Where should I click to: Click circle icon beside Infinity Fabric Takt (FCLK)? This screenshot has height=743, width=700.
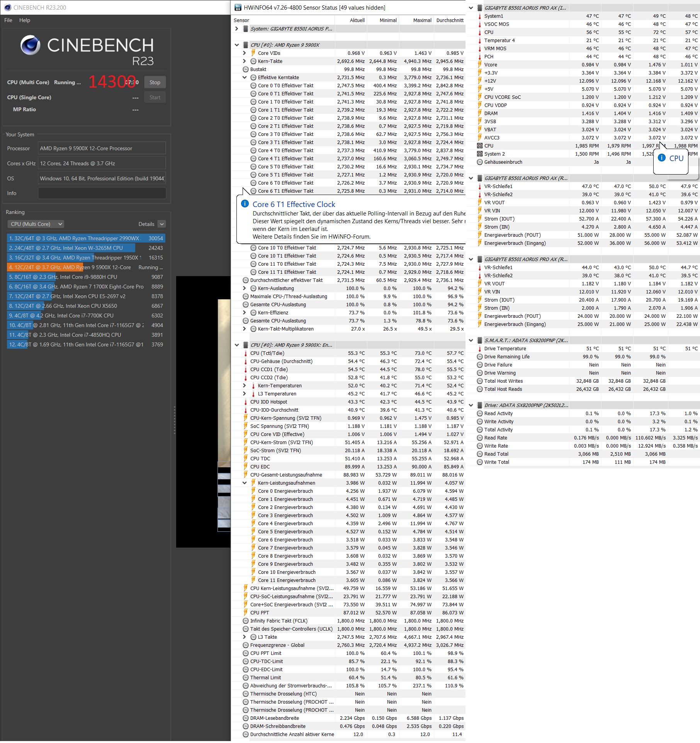(246, 621)
